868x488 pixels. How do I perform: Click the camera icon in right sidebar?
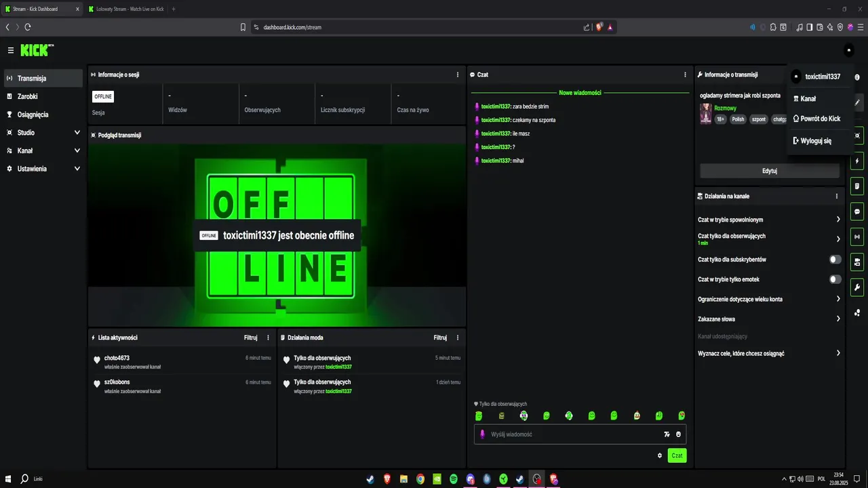point(858,262)
